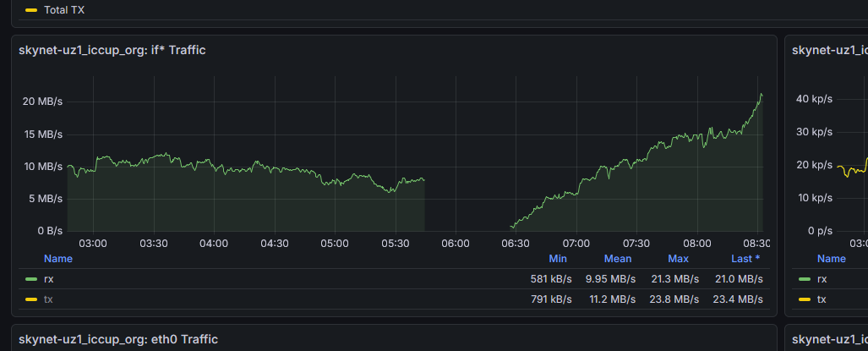Viewport: 868px width, 351px height.
Task: Click the 08:00 time axis label
Action: [697, 244]
